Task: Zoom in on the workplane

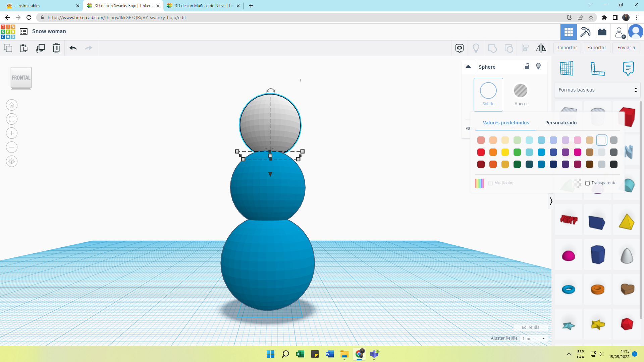Action: (12, 133)
